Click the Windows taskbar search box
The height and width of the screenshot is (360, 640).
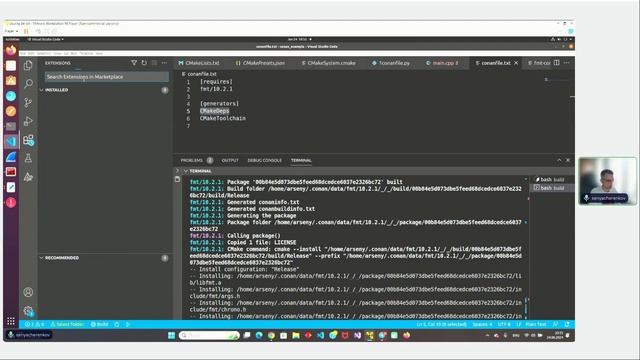pos(209,335)
